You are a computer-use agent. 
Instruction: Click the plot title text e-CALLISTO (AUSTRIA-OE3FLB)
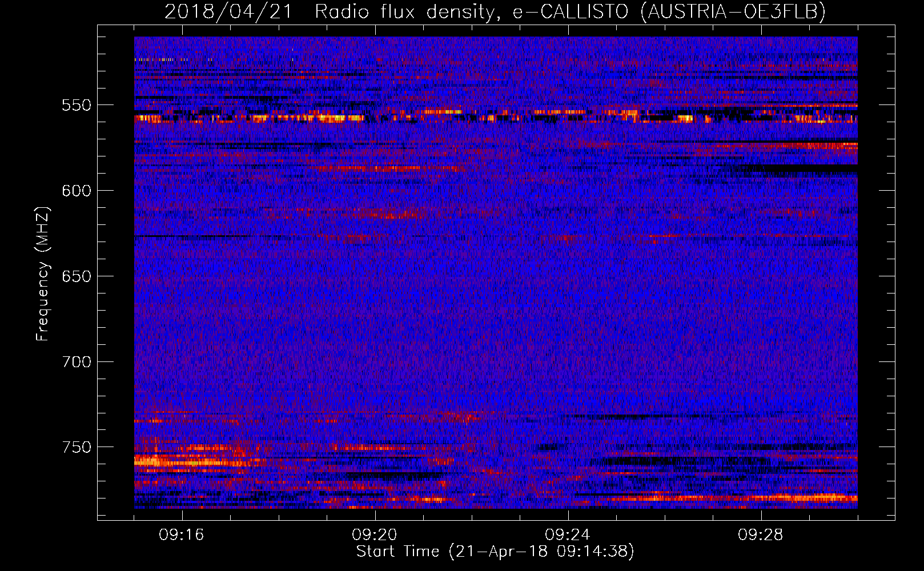669,11
